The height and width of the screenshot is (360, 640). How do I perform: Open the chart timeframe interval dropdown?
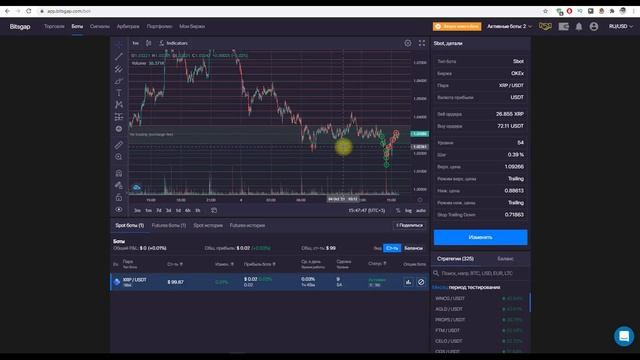click(x=135, y=43)
